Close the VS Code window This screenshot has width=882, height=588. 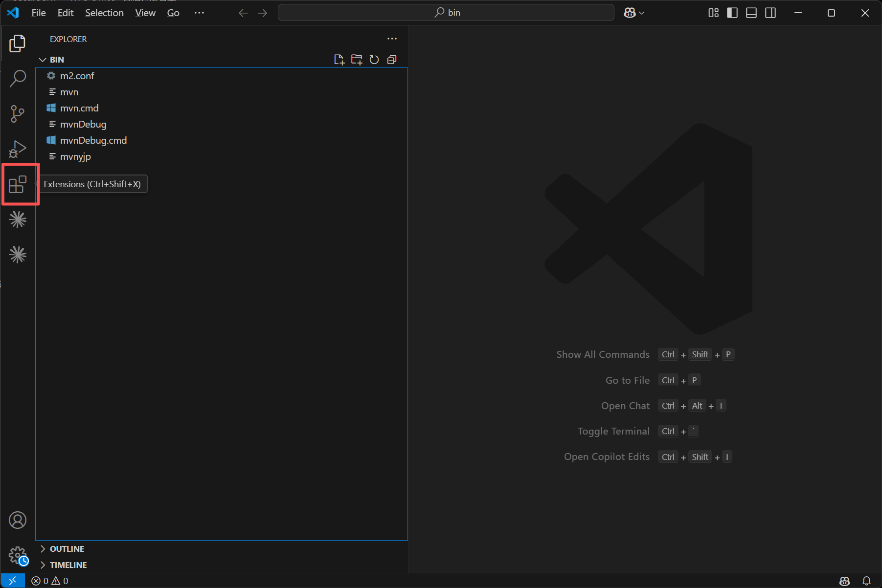[865, 13]
